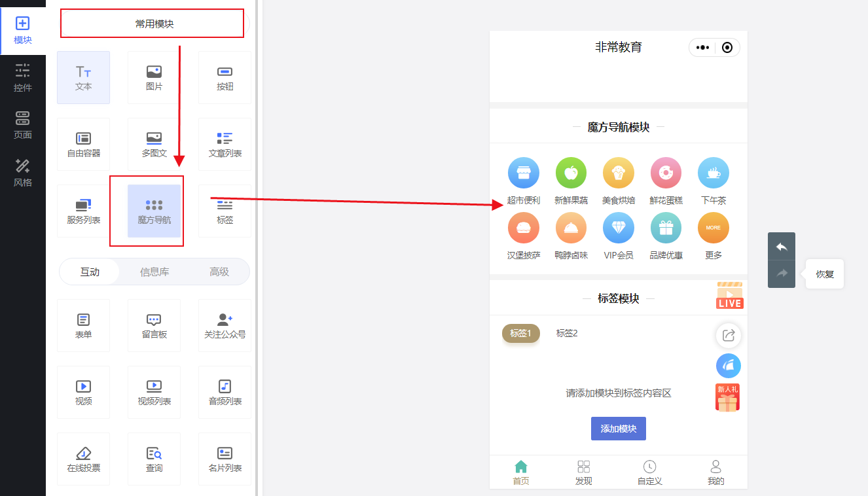This screenshot has height=496, width=868.
Task: Open the more options ellipsis in preview header
Action: click(702, 47)
